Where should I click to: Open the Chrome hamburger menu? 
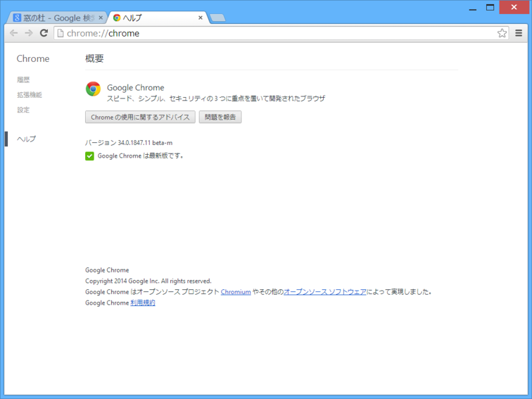519,33
